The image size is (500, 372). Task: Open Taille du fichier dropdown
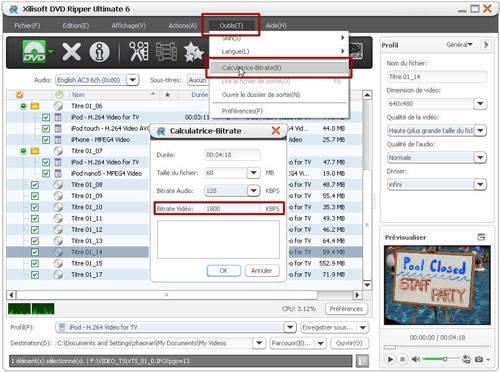254,173
